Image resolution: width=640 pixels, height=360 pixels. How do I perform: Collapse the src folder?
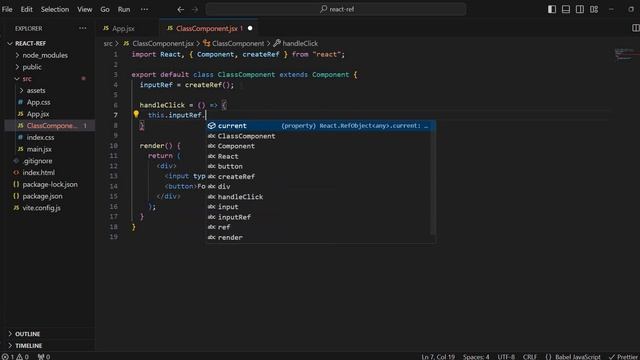pyautogui.click(x=27, y=79)
